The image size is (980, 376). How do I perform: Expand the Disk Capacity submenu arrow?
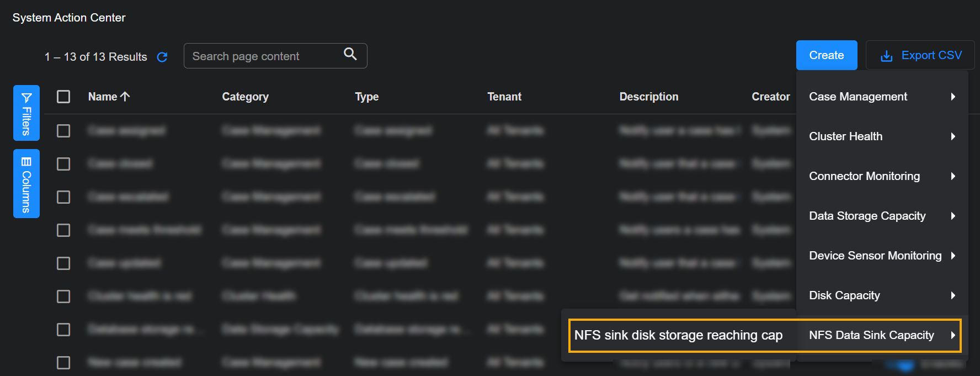(x=953, y=295)
